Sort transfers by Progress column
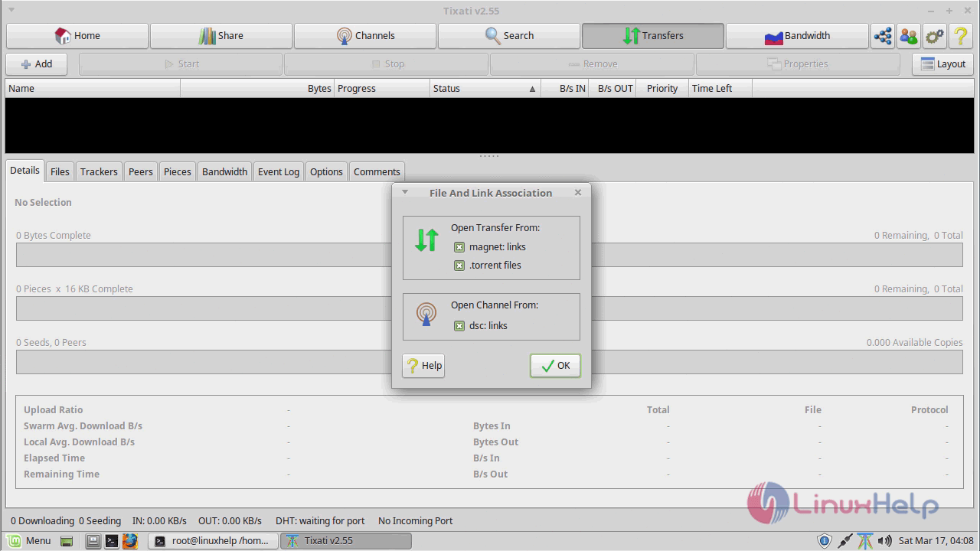980x551 pixels. [382, 89]
